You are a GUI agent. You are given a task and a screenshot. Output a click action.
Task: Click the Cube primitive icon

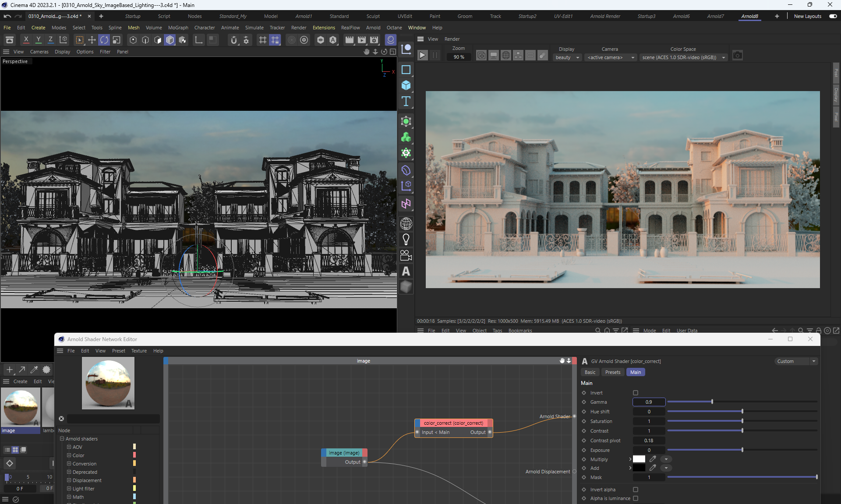click(406, 85)
